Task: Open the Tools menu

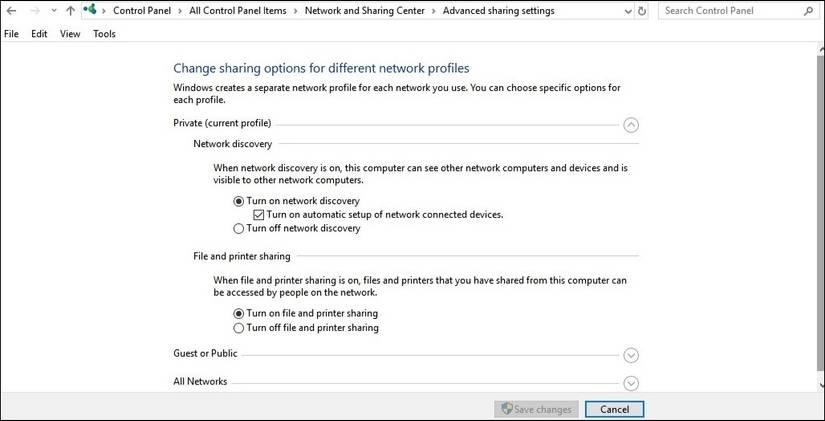Action: (x=104, y=34)
